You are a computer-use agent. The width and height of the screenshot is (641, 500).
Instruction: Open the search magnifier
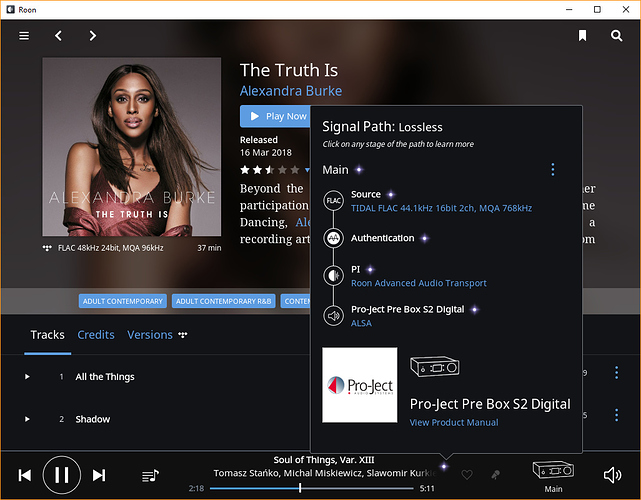pyautogui.click(x=616, y=36)
